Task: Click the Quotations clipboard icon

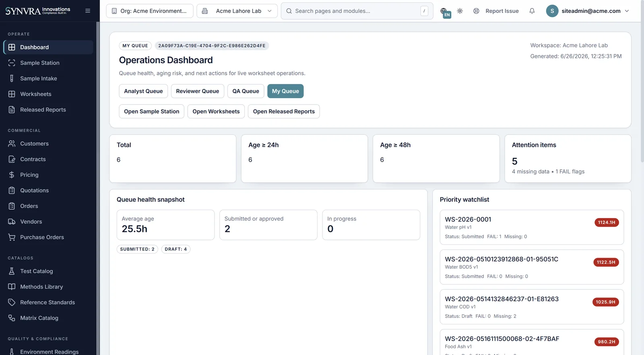Action: point(12,190)
